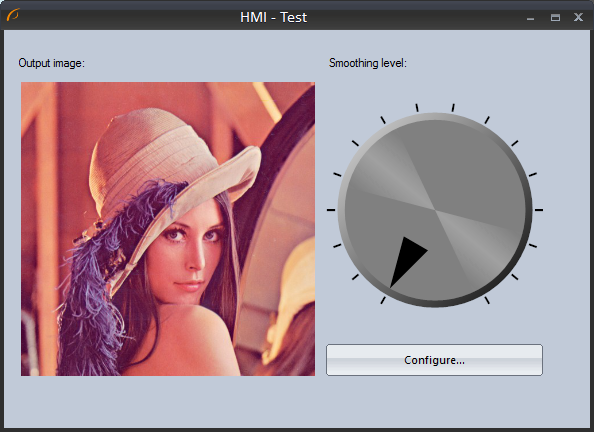Viewport: 594px width, 432px height.
Task: Minimize the HMI - Test window
Action: (x=530, y=18)
